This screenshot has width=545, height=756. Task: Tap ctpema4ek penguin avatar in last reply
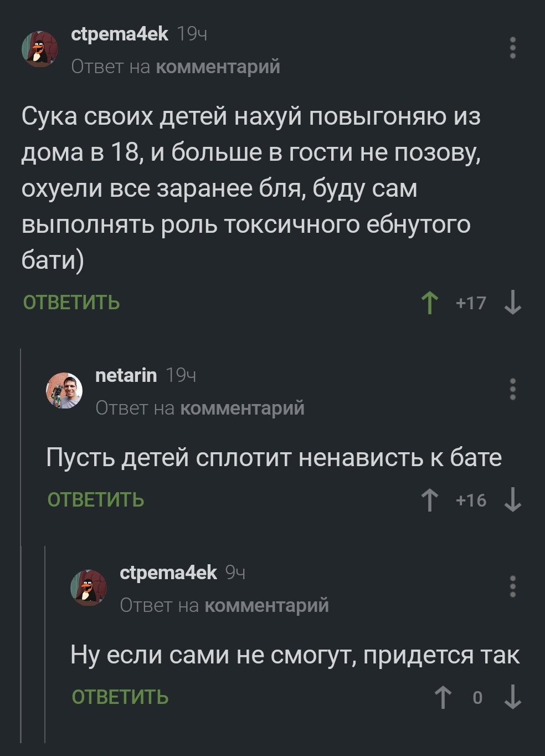pos(89,588)
